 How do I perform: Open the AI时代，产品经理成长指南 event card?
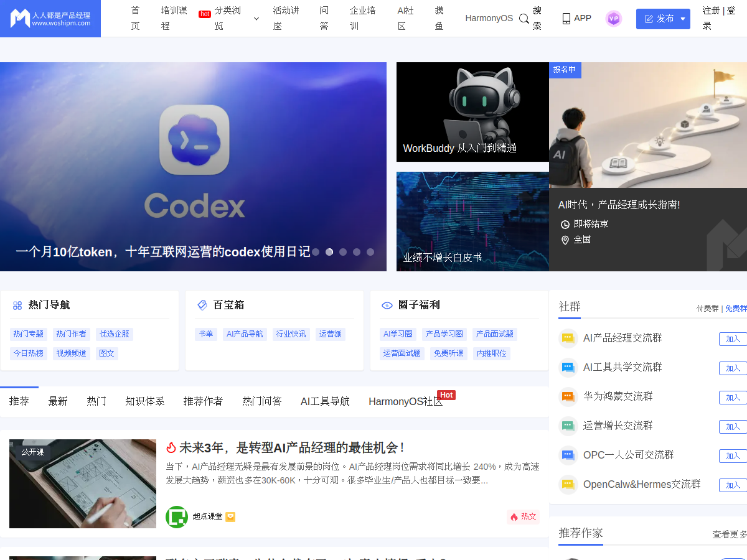(648, 167)
